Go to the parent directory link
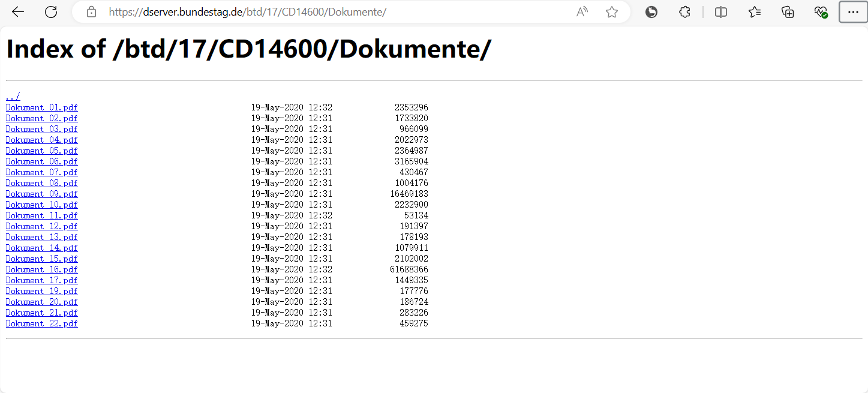This screenshot has width=868, height=393. click(x=13, y=97)
